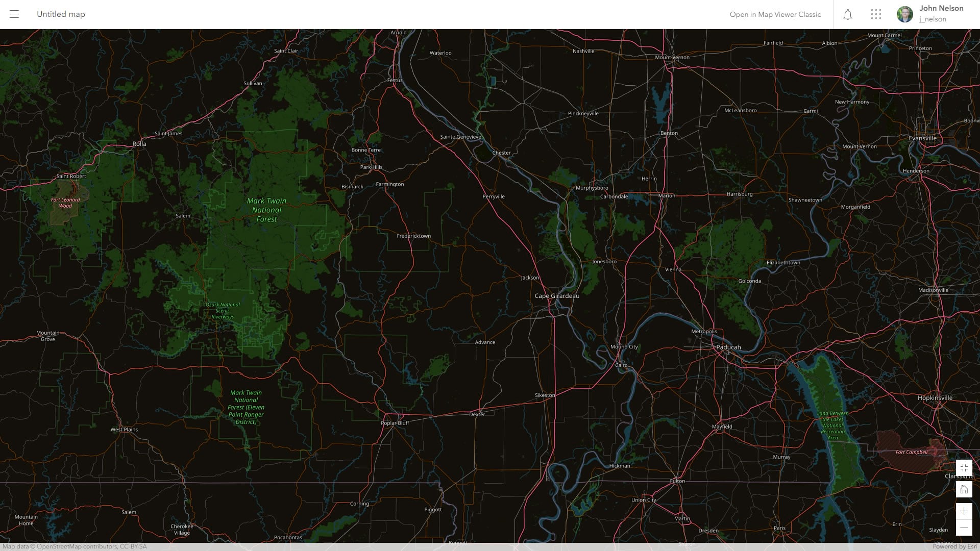Toggle the collapse tools icon above Home
Screen dimensions: 980x551
click(x=964, y=467)
